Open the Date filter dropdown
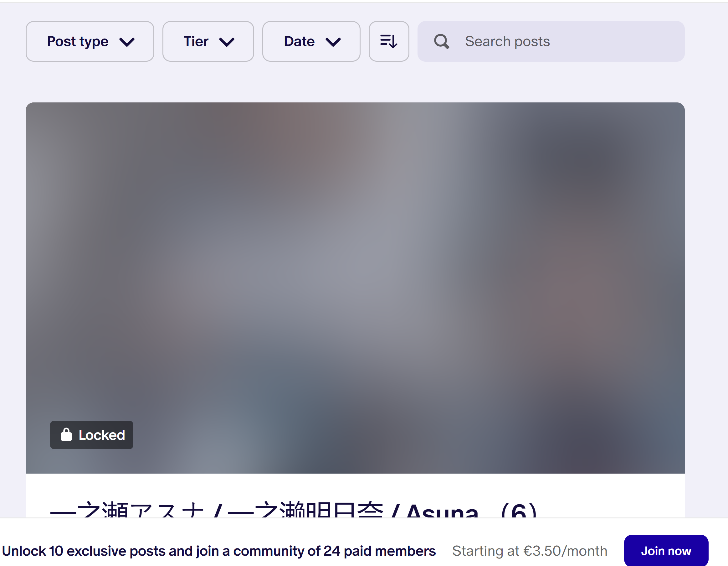 click(x=311, y=41)
